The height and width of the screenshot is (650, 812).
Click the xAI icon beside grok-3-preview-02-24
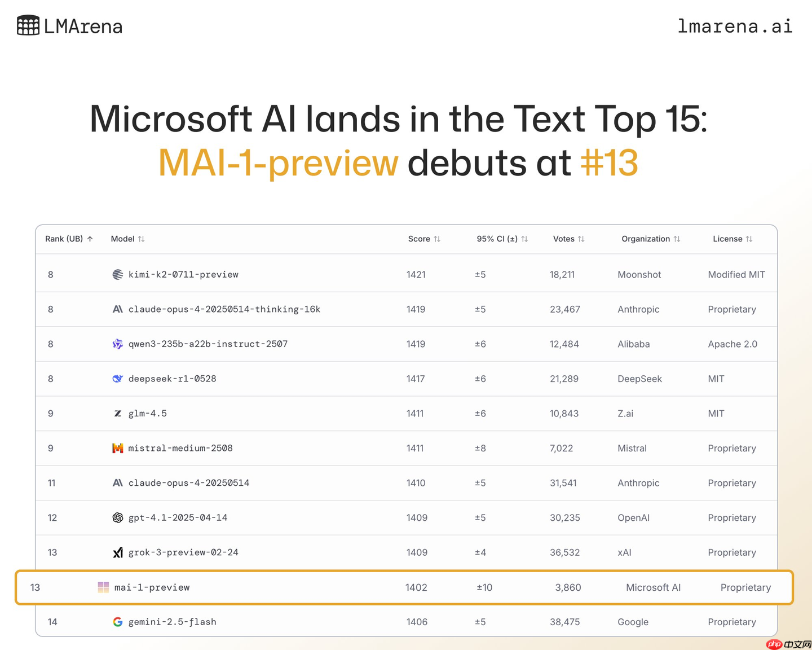pyautogui.click(x=117, y=553)
